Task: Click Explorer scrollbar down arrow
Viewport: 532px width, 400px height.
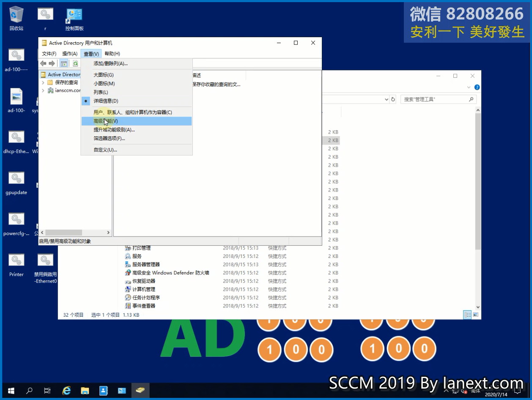Action: pyautogui.click(x=478, y=307)
